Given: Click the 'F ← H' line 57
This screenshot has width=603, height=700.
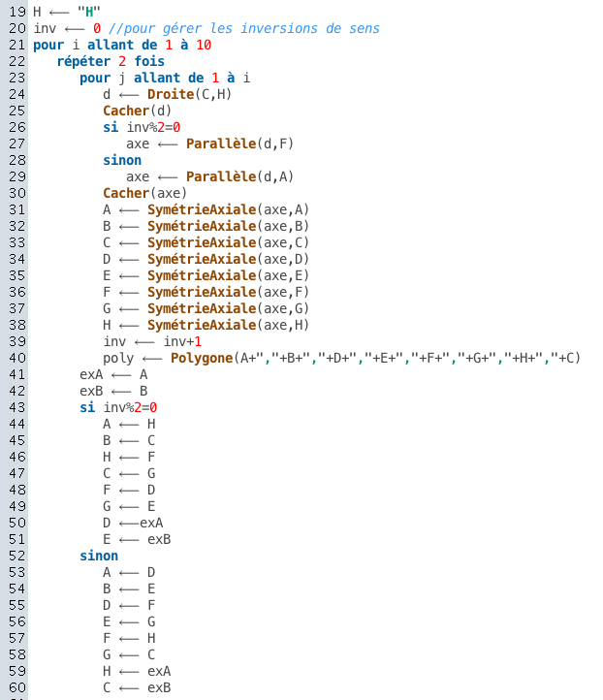Looking at the screenshot, I should coord(129,638).
